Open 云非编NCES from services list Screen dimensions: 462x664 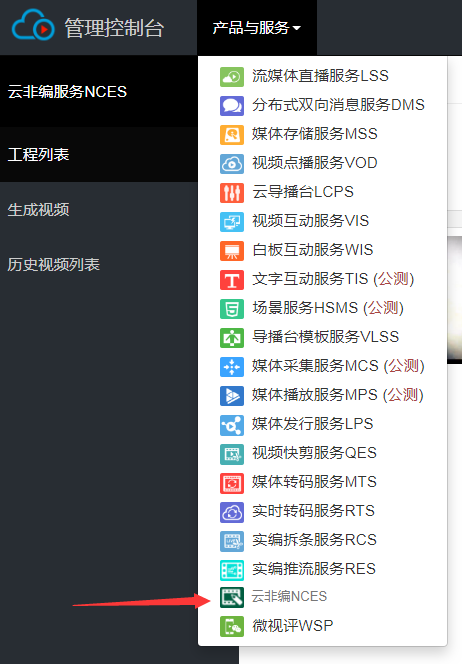[289, 596]
